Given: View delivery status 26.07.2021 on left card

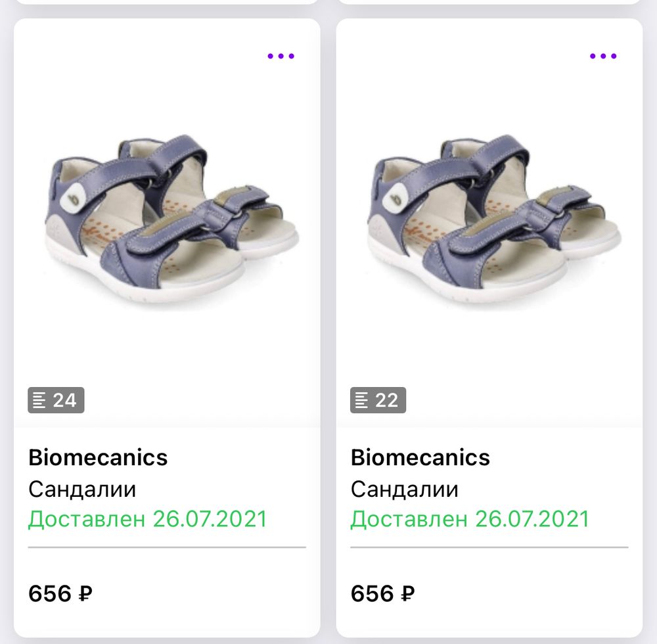Looking at the screenshot, I should click(147, 519).
